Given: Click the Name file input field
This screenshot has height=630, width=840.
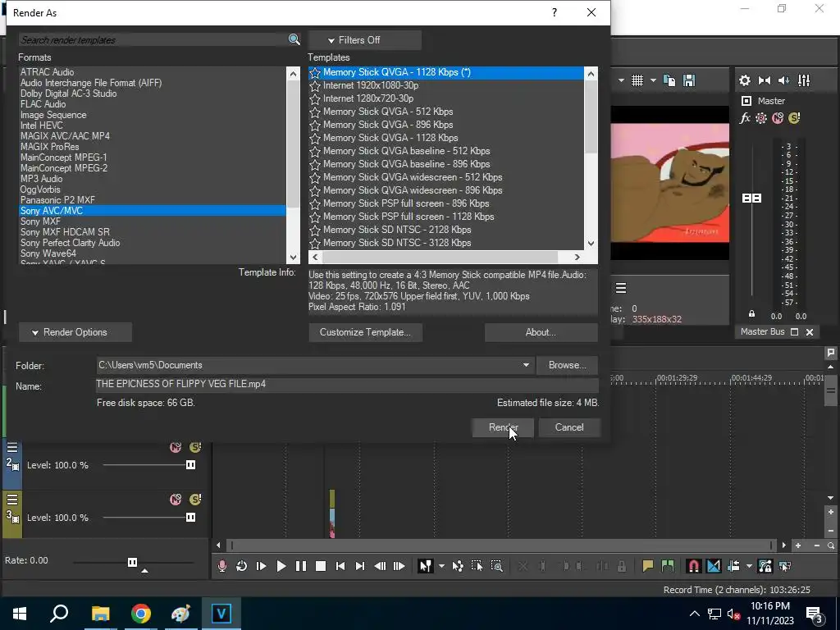Looking at the screenshot, I should pos(347,384).
